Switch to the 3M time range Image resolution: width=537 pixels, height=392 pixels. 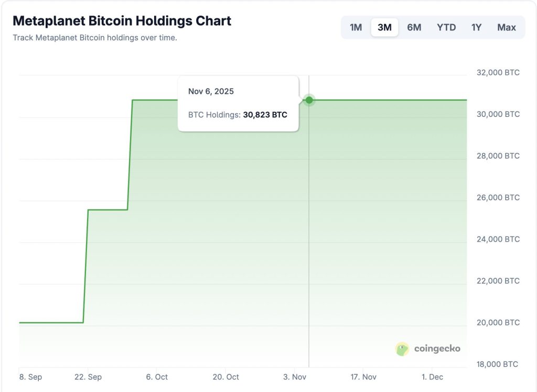384,27
